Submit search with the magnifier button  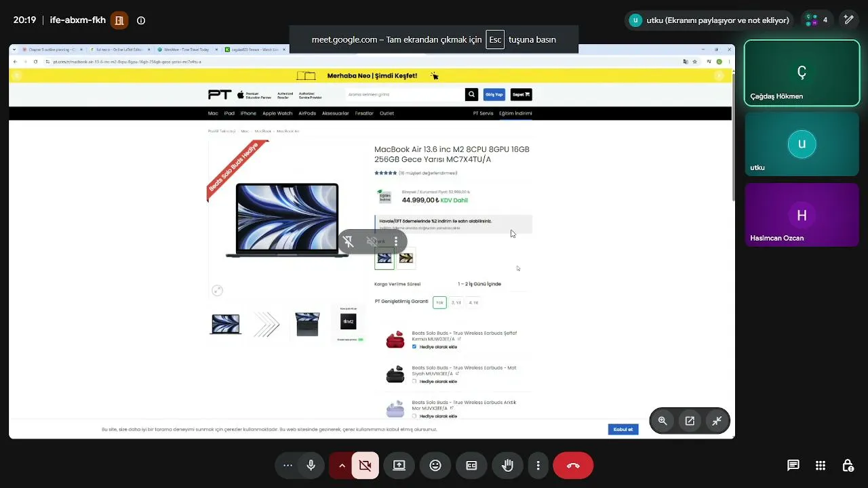click(x=471, y=95)
